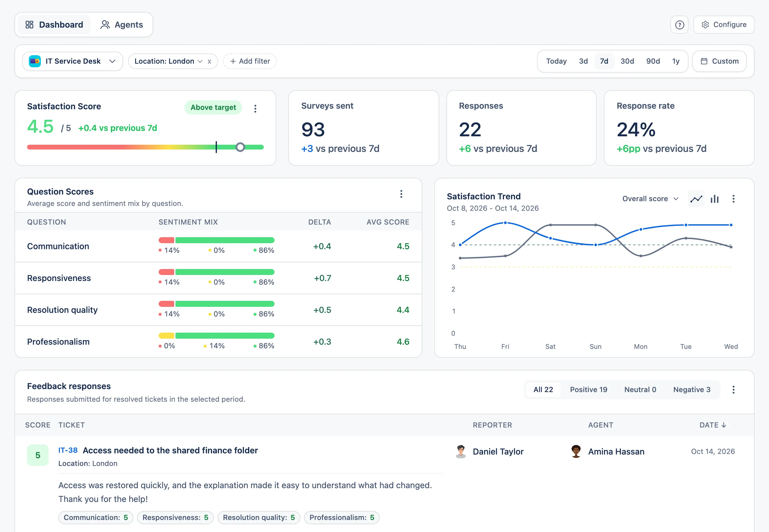Screen dimensions: 769x532
Task: Click the satisfaction score slider handle
Action: coord(240,147)
